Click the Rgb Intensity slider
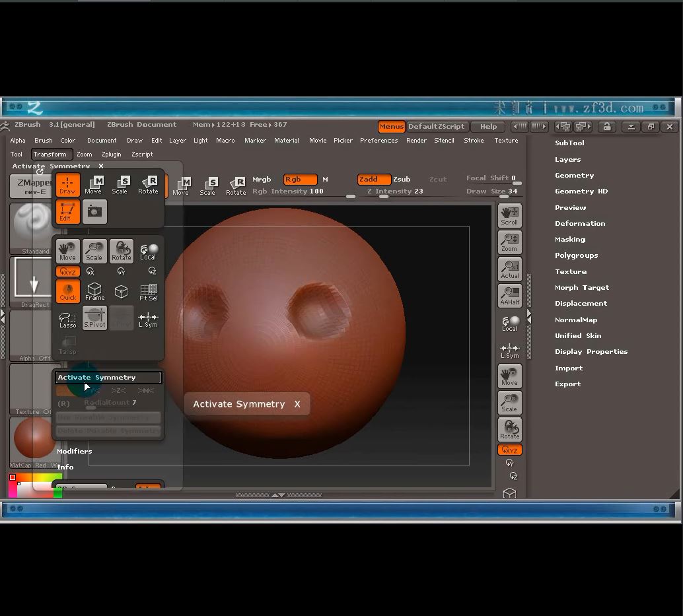This screenshot has width=683, height=616. [304, 193]
